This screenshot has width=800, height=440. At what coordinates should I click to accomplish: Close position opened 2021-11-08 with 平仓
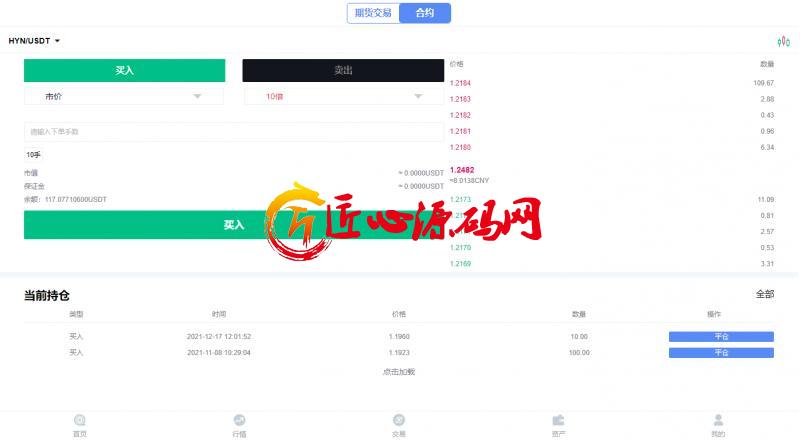click(x=721, y=353)
